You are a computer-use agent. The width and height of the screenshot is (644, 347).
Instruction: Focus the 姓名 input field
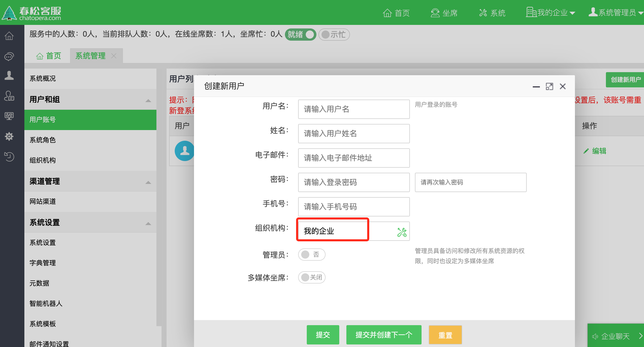(354, 134)
